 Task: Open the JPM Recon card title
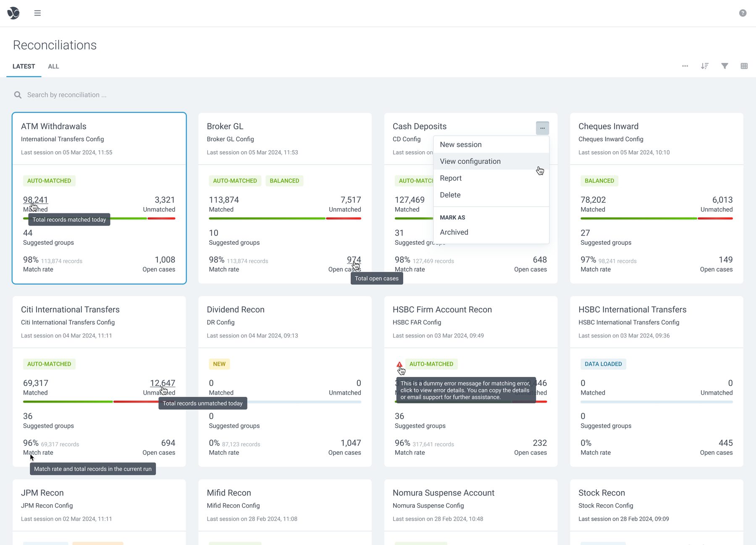coord(42,493)
